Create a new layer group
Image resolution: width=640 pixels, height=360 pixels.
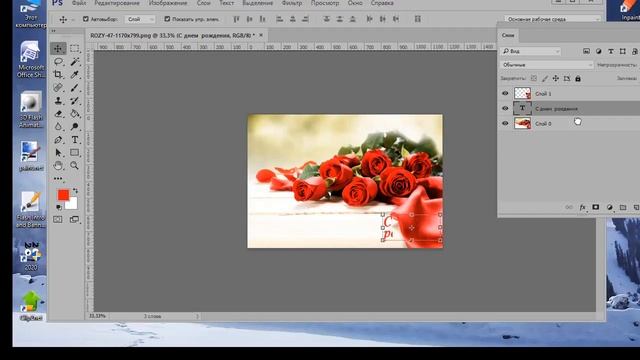click(x=623, y=207)
